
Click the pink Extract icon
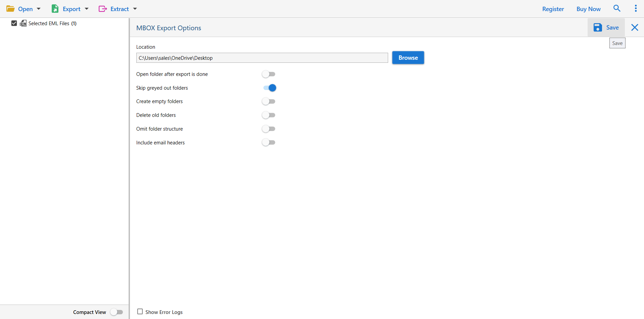[x=103, y=9]
